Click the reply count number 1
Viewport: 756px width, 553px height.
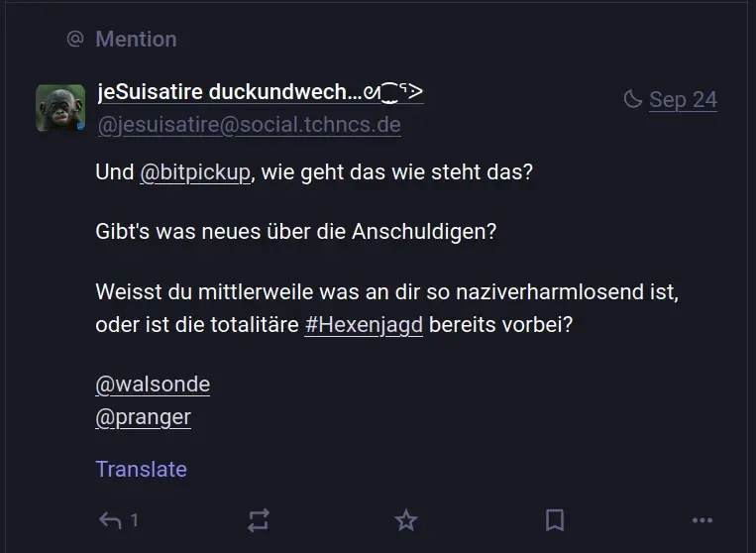(135, 520)
